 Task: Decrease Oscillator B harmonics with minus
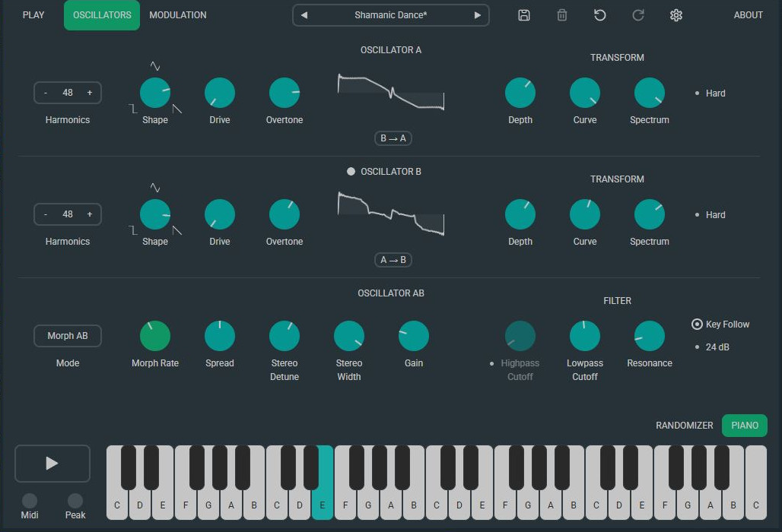point(46,214)
